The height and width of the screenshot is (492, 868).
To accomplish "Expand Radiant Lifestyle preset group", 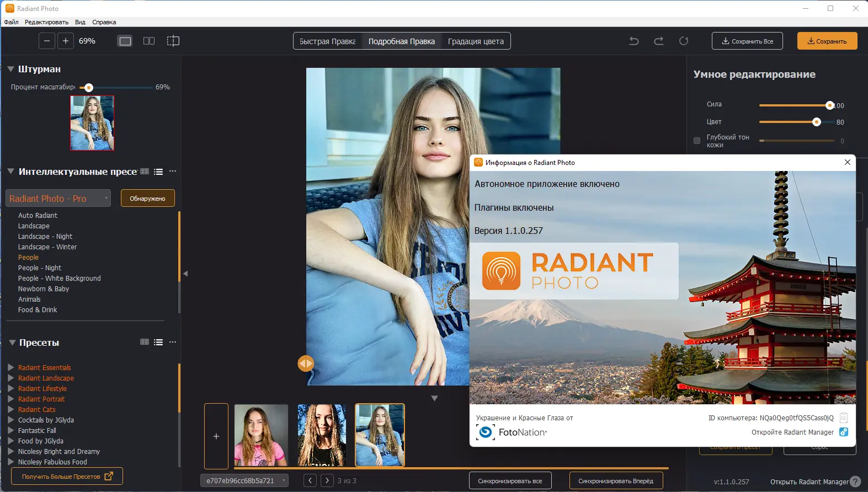I will pyautogui.click(x=10, y=388).
